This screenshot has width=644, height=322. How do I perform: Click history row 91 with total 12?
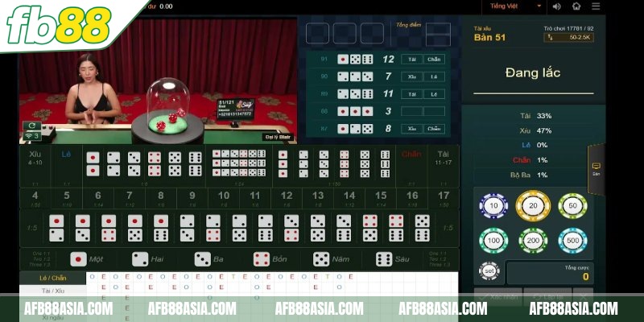tap(378, 59)
